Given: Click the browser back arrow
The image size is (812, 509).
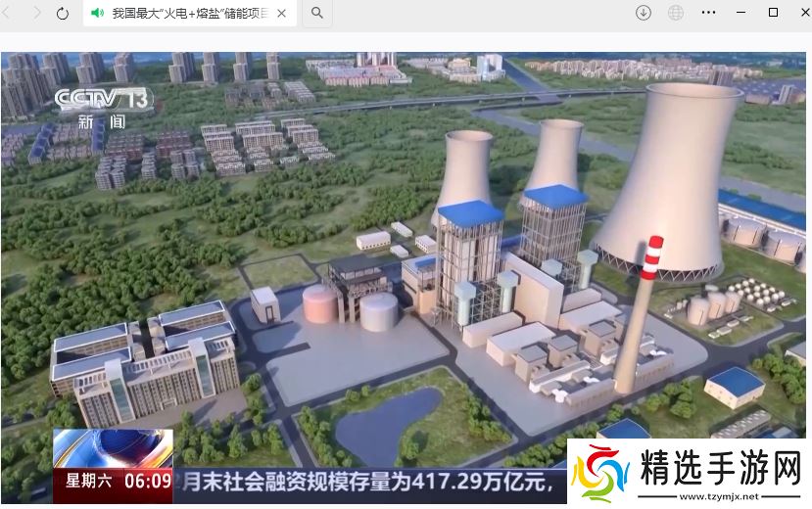Looking at the screenshot, I should tap(8, 13).
